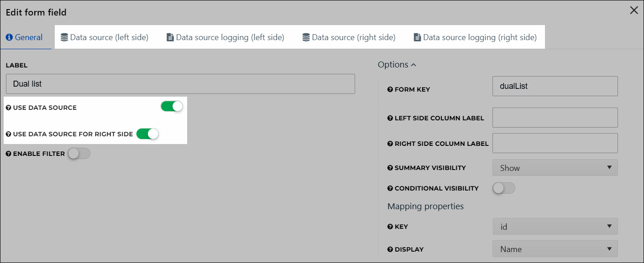Turn off Use Data Source For Right Side
The image size is (644, 263).
[147, 134]
